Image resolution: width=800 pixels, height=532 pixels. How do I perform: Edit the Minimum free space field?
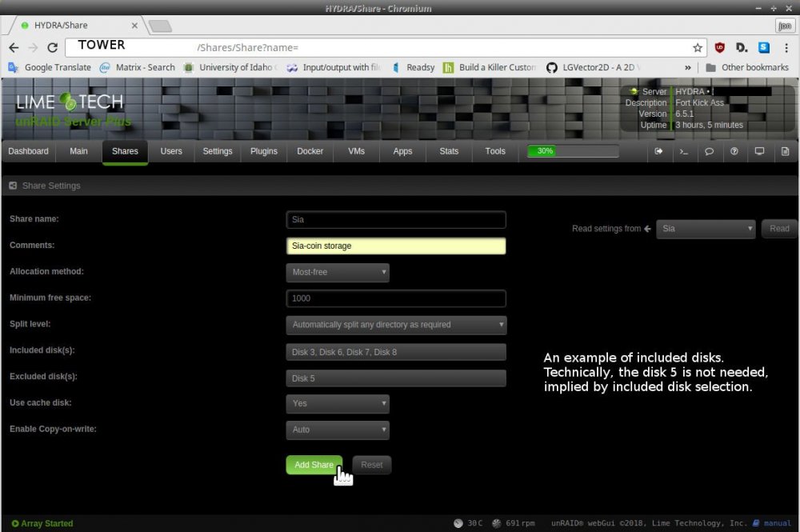click(396, 298)
